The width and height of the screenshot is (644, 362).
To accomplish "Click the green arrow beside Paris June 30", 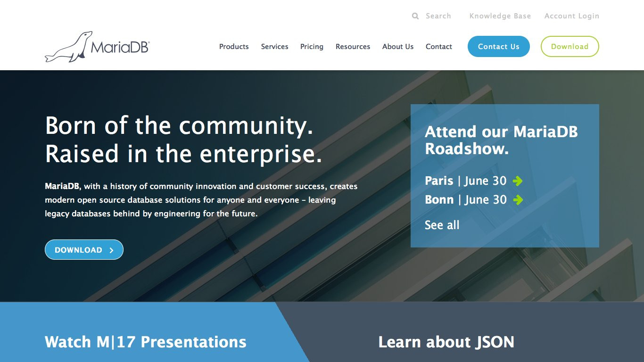I will [518, 181].
